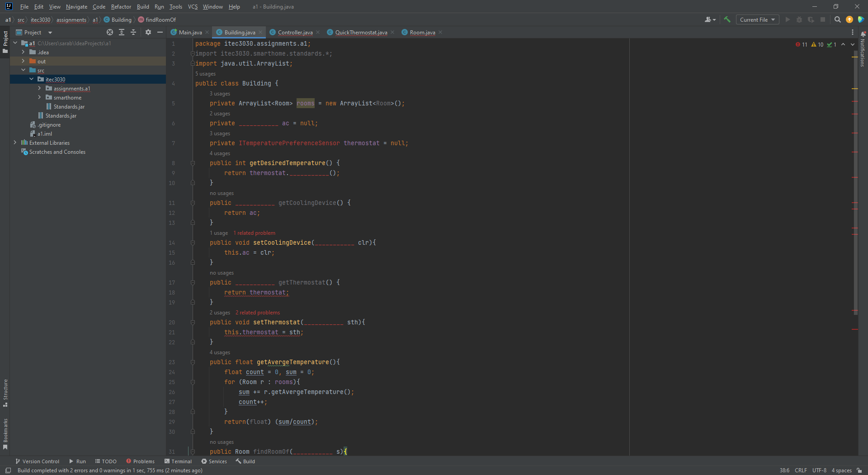Expand the smarthome package folder
The height and width of the screenshot is (475, 868).
(x=40, y=97)
